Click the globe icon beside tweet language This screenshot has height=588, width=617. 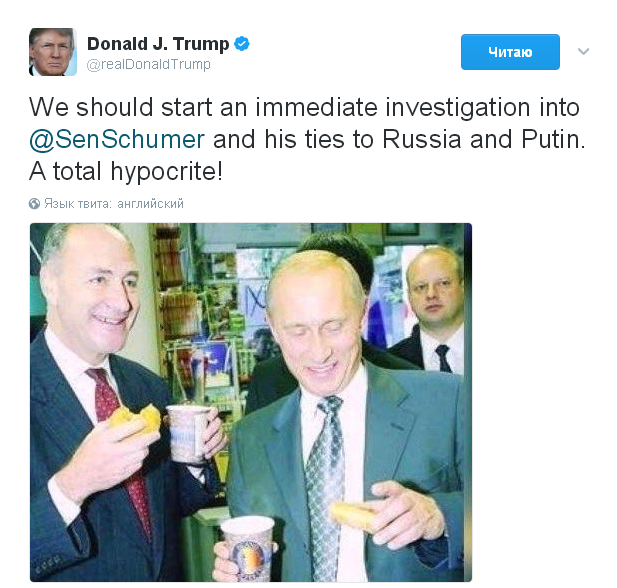point(34,203)
